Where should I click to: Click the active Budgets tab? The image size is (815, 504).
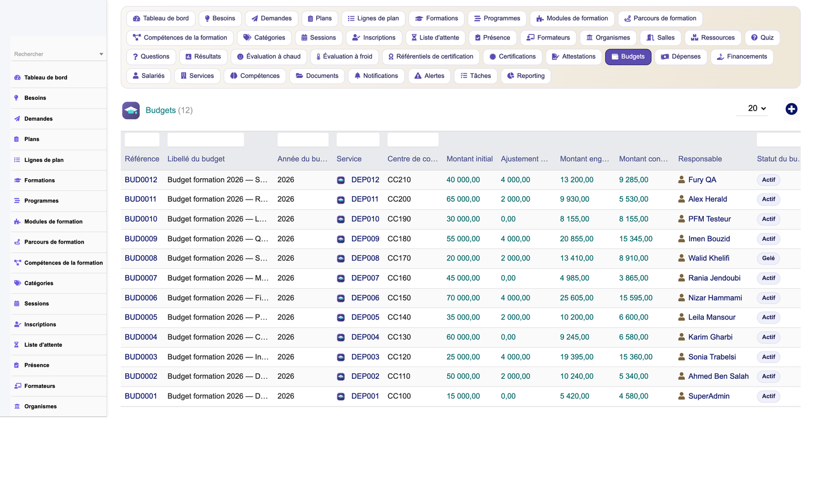(628, 57)
